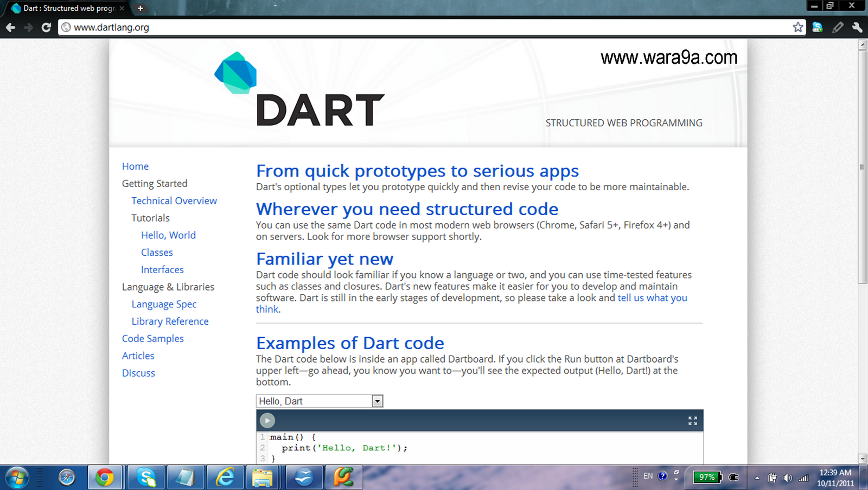This screenshot has width=868, height=490.
Task: Launch Safari from the taskbar
Action: coord(67,478)
